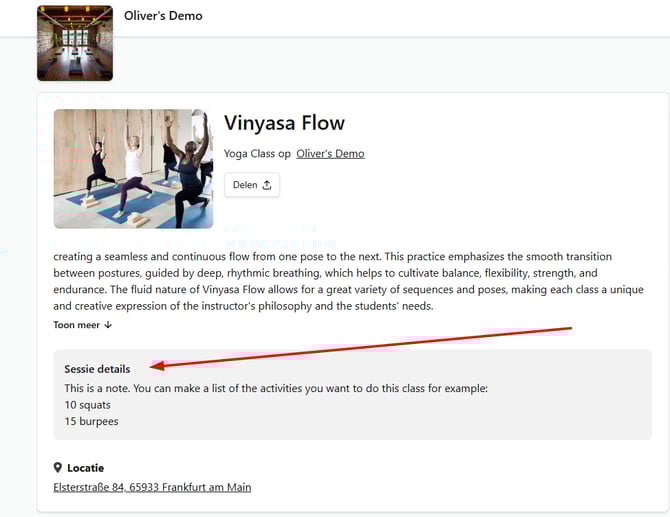The height and width of the screenshot is (517, 670).
Task: Click the Delen share button
Action: click(x=252, y=185)
